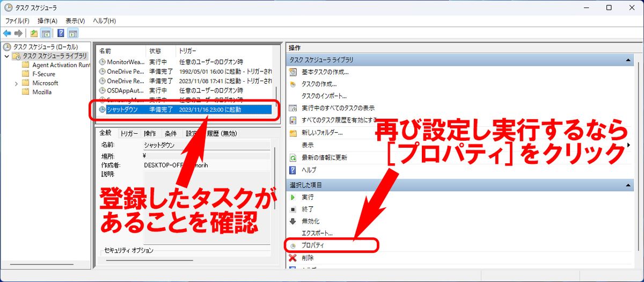Click the Forward arrow toolbar icon
Viewport: 644px width, 282px height.
(x=18, y=33)
